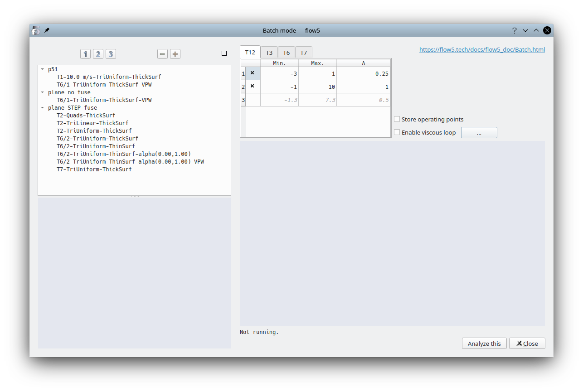This screenshot has height=392, width=583.
Task: Select T2-Quads-ThickSurf analysis
Action: click(86, 116)
